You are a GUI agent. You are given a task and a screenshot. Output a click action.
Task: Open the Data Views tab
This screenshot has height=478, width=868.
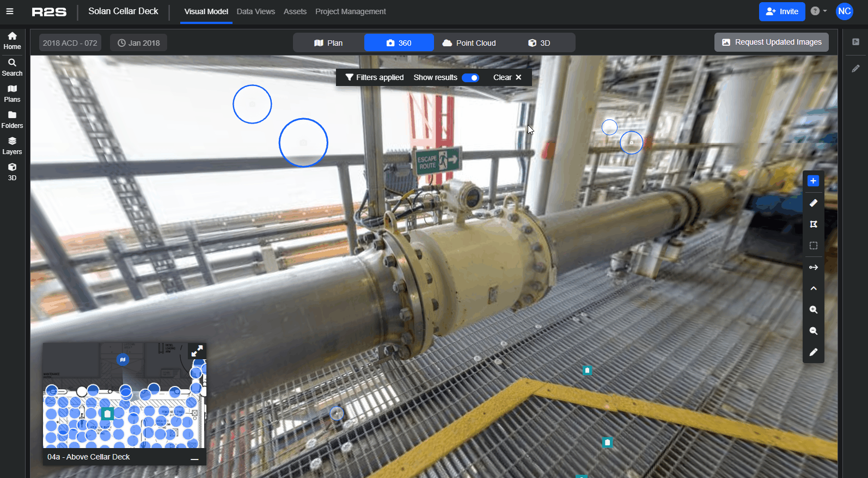click(x=256, y=11)
